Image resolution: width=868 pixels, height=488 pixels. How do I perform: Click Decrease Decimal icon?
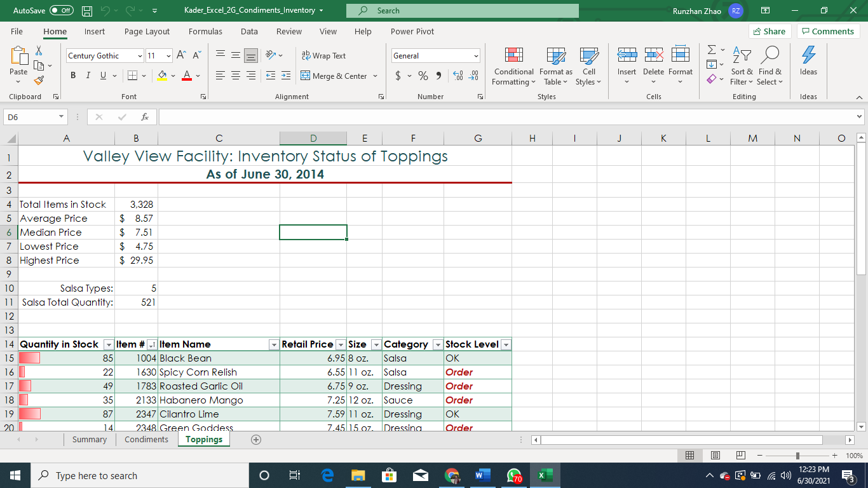(473, 76)
